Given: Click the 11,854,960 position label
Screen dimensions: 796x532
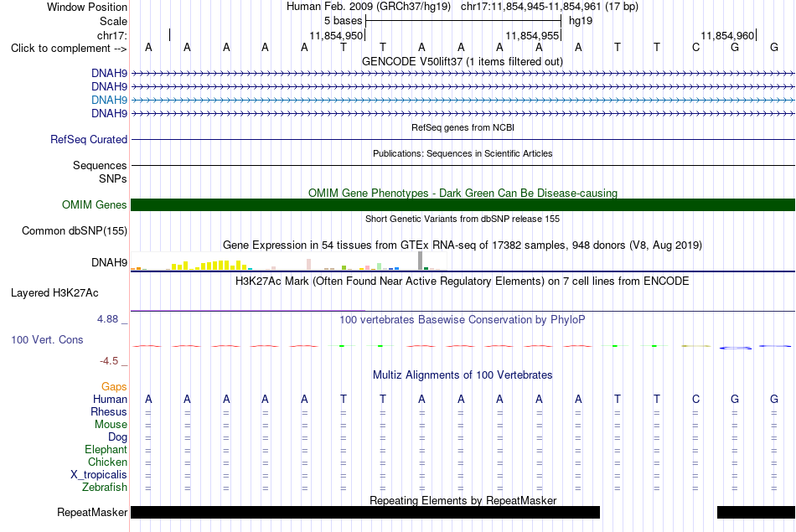Looking at the screenshot, I should [727, 35].
